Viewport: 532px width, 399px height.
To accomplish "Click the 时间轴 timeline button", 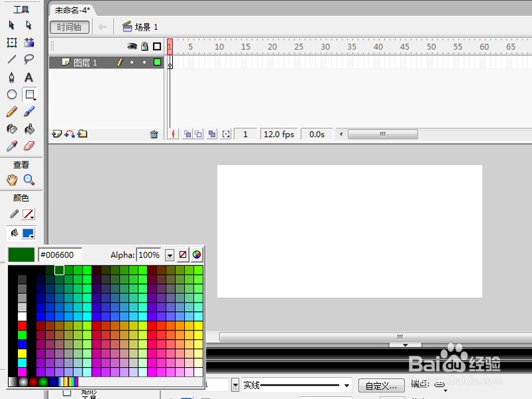I will pyautogui.click(x=70, y=27).
